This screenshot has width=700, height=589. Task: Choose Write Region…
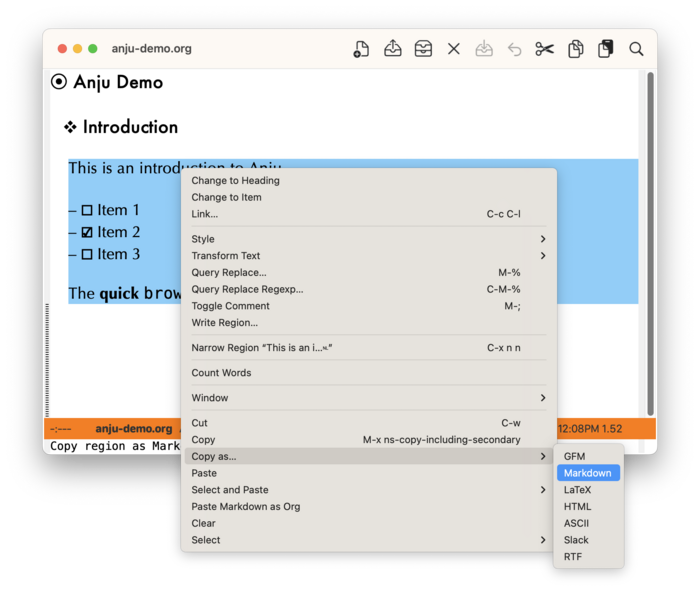coord(369,322)
